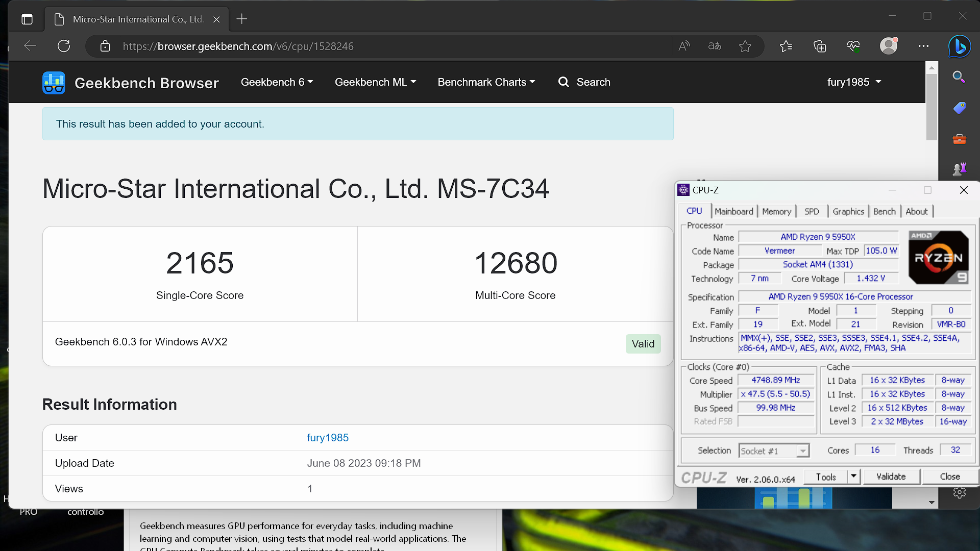Select the Code Name value Vermeer
This screenshot has height=551, width=980.
[x=779, y=251]
